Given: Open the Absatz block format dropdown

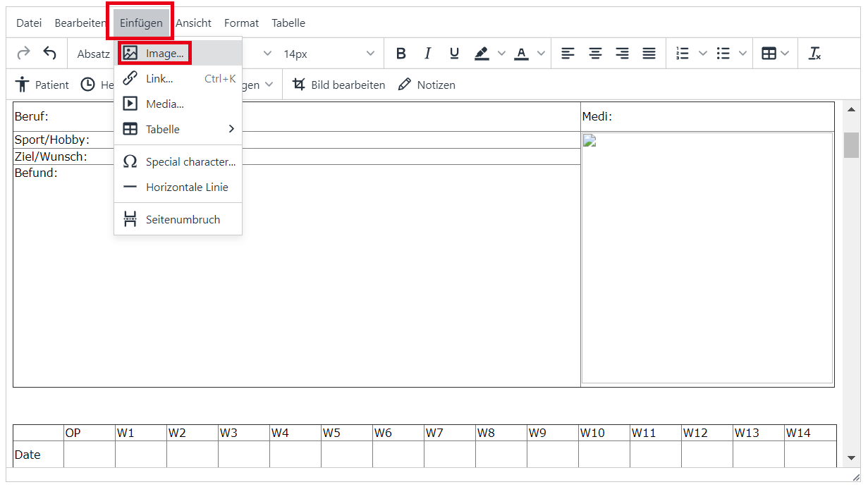Looking at the screenshot, I should 93,54.
